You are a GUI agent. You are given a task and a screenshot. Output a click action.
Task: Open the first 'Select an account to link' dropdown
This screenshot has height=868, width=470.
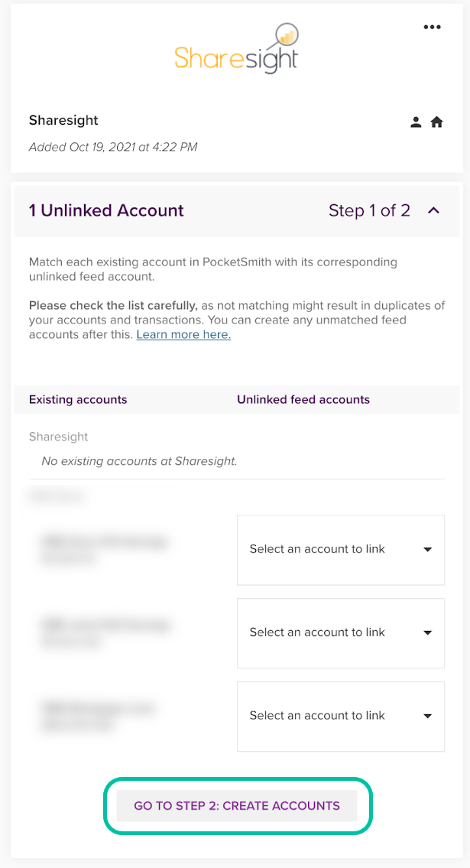(341, 549)
